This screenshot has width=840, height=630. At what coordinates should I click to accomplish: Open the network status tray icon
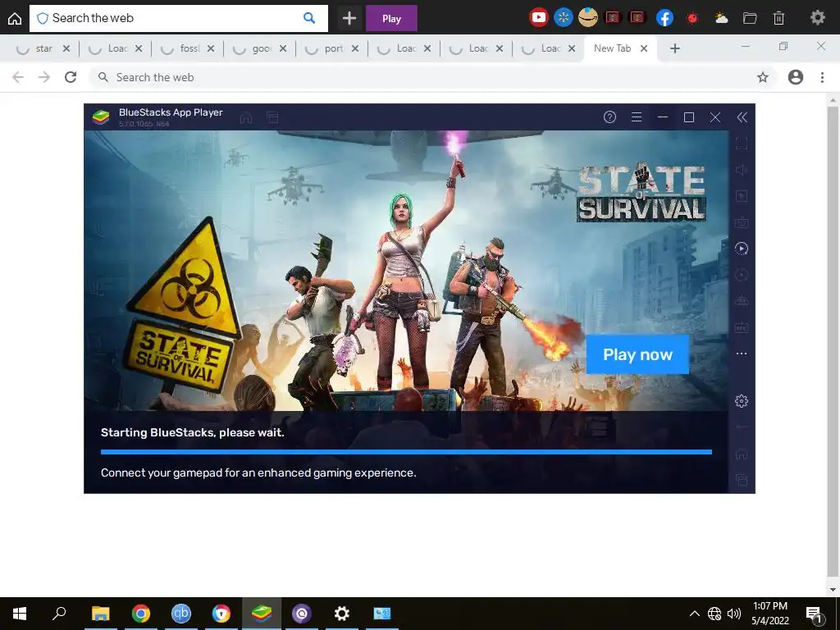(x=714, y=614)
